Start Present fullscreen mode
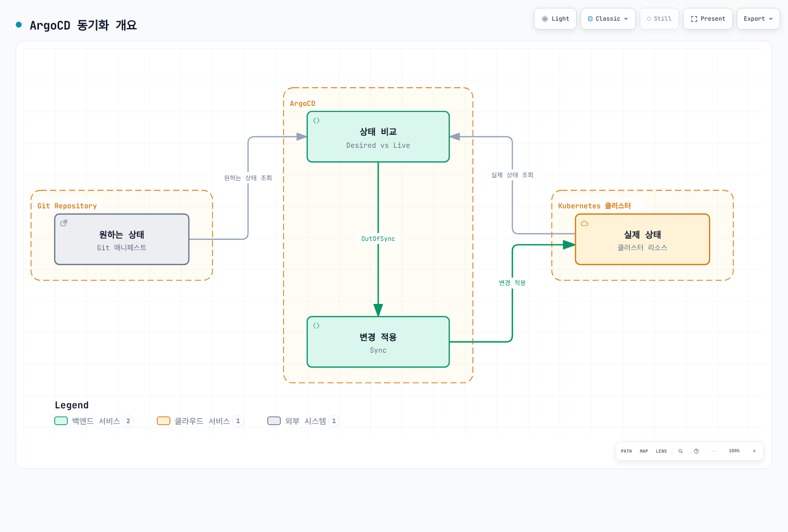This screenshot has height=532, width=788. pos(708,19)
